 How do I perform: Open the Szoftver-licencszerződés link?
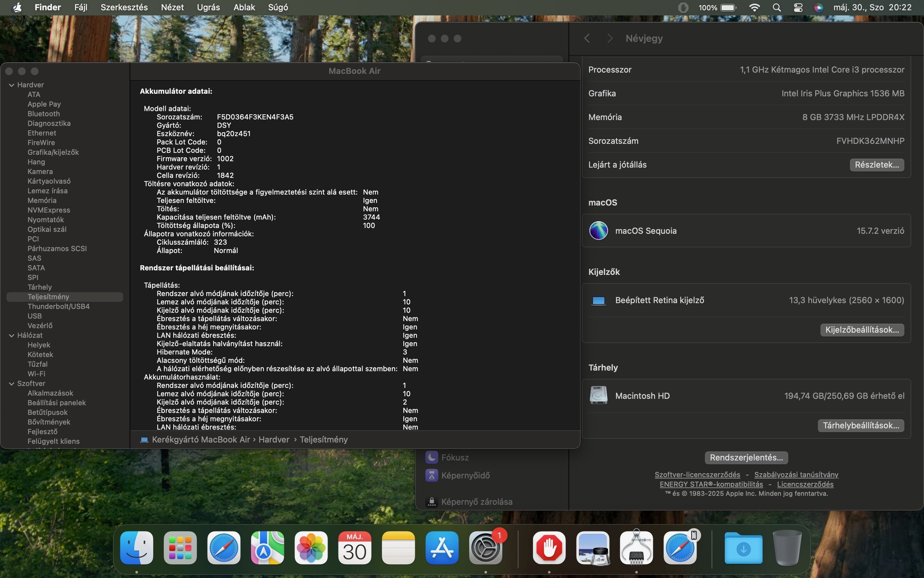tap(697, 474)
